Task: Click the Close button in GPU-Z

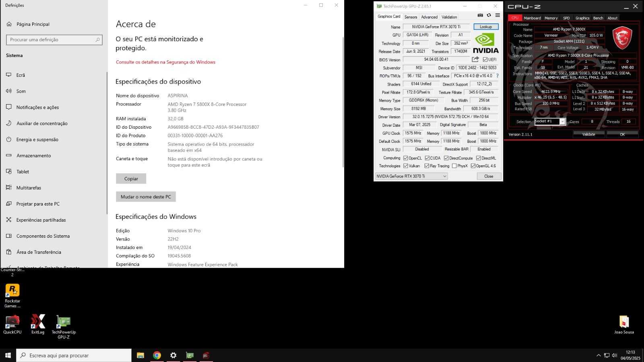Action: click(489, 176)
